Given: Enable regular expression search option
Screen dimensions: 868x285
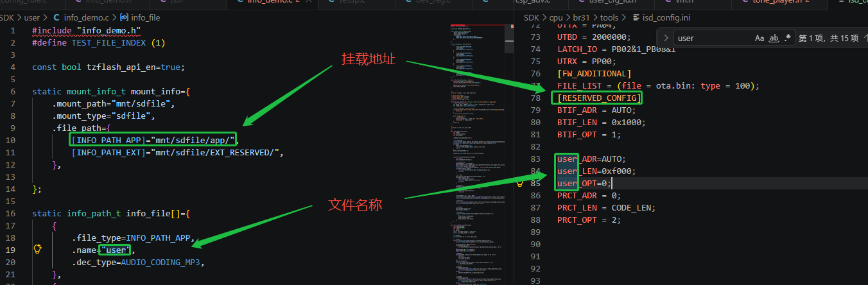Looking at the screenshot, I should pos(788,38).
